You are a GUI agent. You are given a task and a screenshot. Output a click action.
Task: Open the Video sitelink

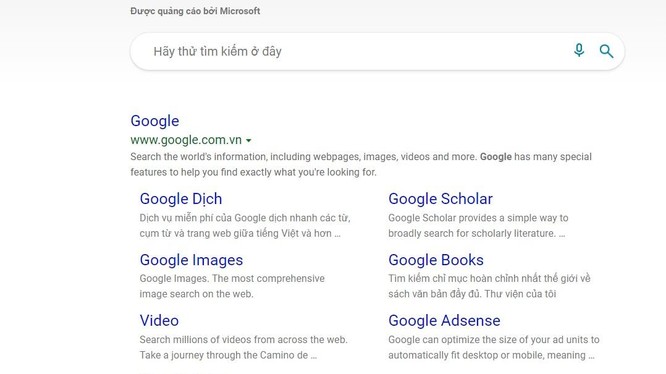click(x=159, y=321)
